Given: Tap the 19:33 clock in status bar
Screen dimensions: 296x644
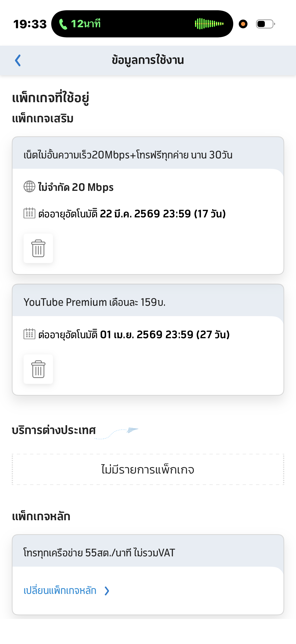Looking at the screenshot, I should 30,24.
